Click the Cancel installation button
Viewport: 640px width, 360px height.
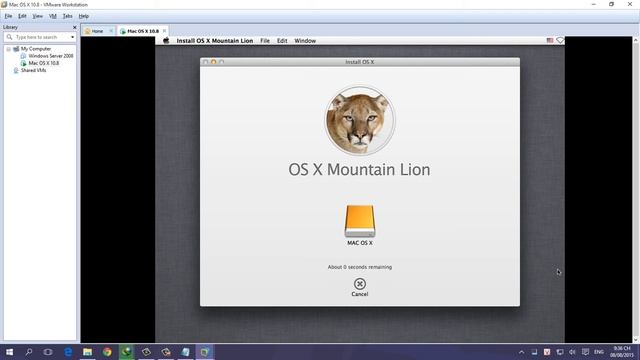pyautogui.click(x=360, y=287)
